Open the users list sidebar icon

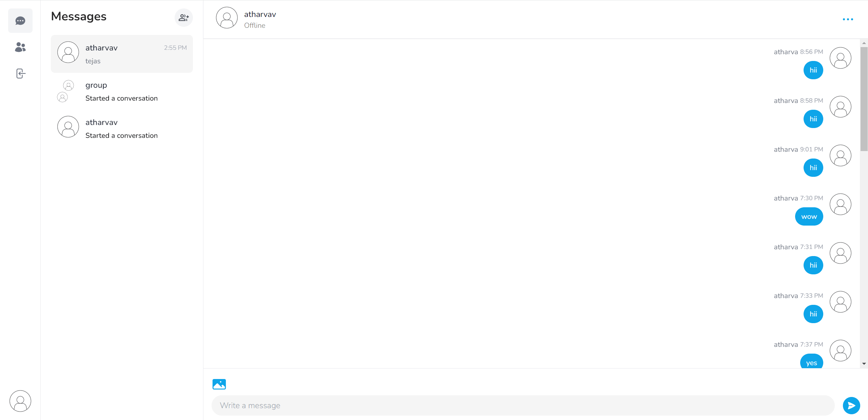point(20,47)
